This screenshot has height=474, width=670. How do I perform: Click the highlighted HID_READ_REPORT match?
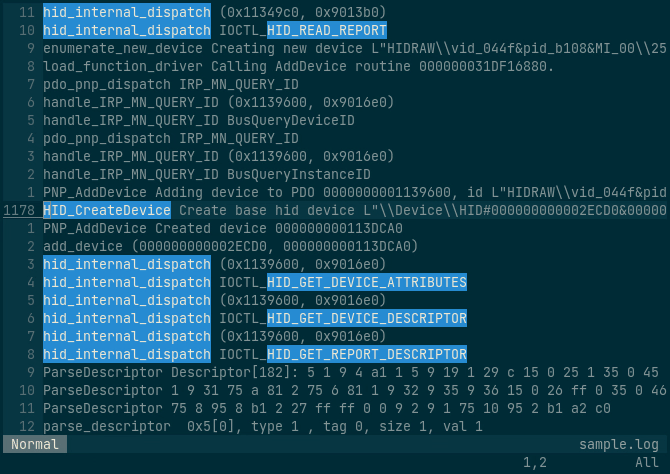[x=327, y=30]
